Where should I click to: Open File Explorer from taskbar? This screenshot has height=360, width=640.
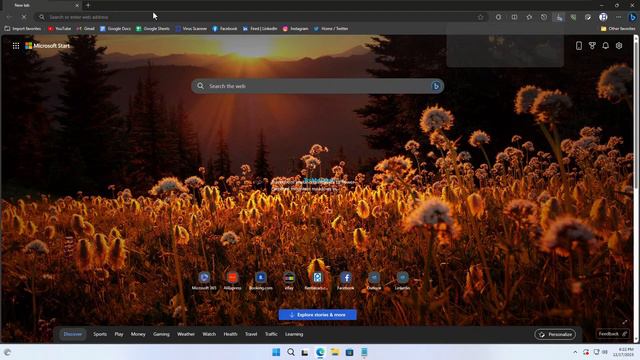pyautogui.click(x=335, y=352)
